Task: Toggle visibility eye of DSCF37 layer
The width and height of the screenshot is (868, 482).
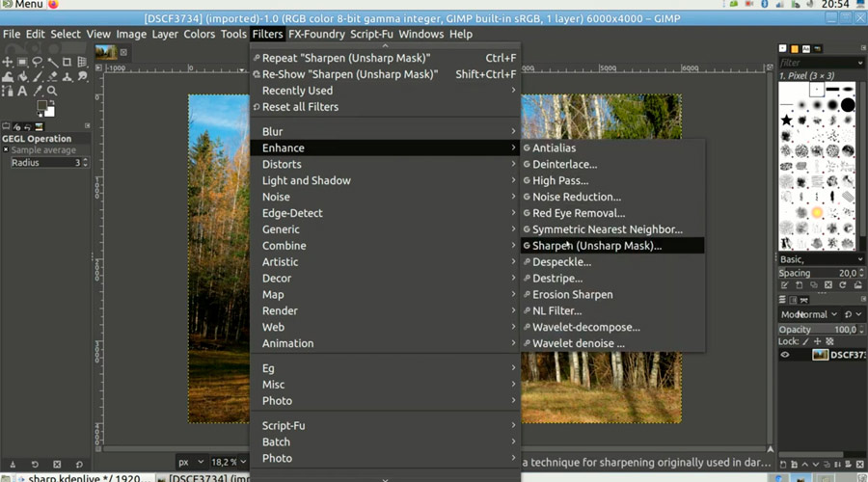Action: coord(785,355)
